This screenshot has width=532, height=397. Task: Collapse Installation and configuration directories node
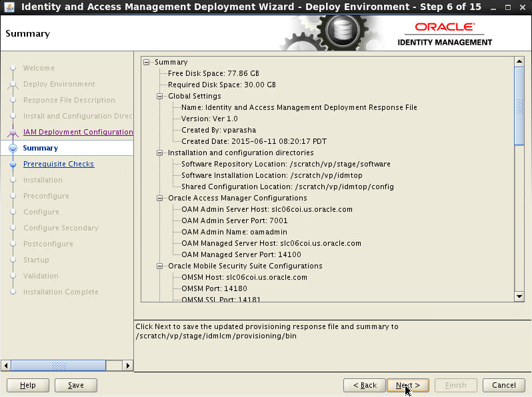(159, 153)
